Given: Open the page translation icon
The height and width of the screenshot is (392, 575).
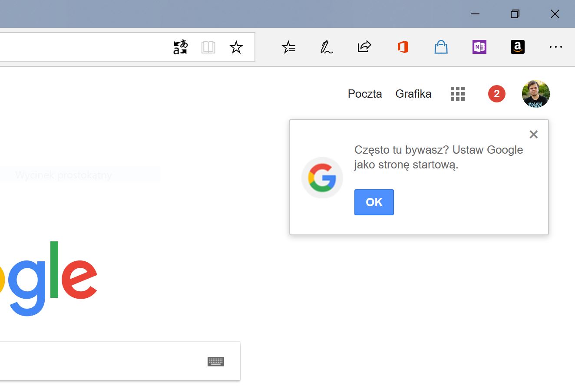Looking at the screenshot, I should (x=180, y=47).
